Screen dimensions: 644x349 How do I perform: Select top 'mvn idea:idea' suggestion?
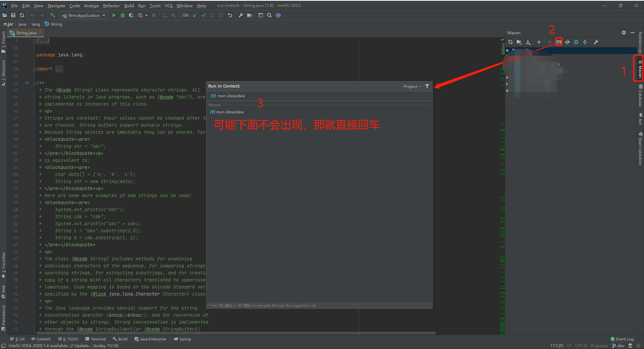[319, 96]
